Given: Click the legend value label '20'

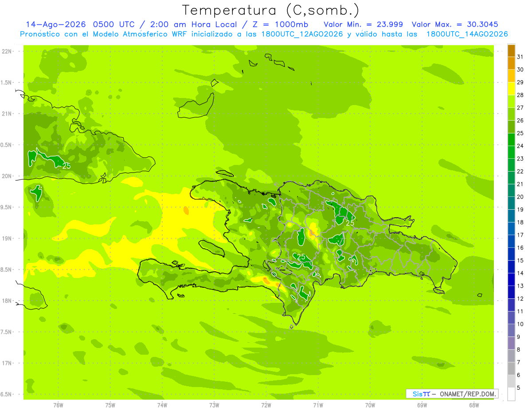Looking at the screenshot, I should point(520,197).
